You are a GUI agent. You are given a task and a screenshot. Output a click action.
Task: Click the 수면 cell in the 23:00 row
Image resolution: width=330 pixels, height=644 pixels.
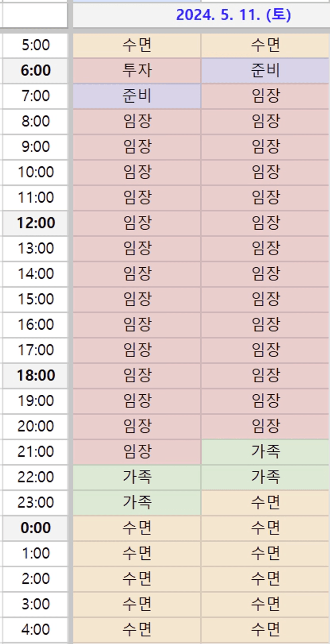coord(265,502)
